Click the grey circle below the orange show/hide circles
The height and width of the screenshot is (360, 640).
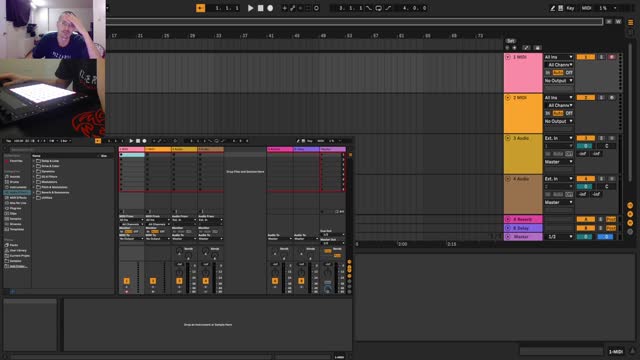click(x=630, y=231)
